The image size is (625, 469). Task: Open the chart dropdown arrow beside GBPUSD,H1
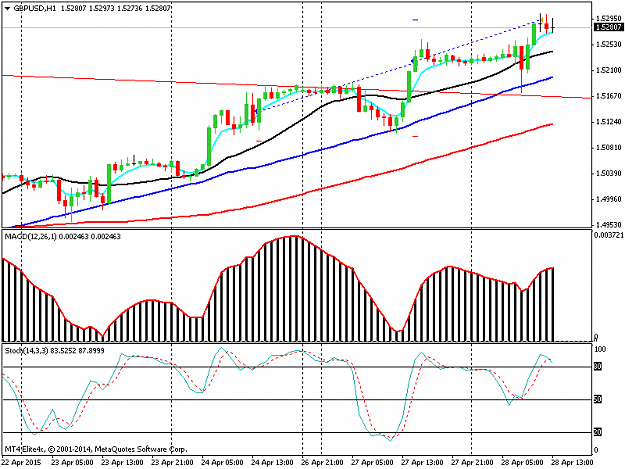(7, 8)
